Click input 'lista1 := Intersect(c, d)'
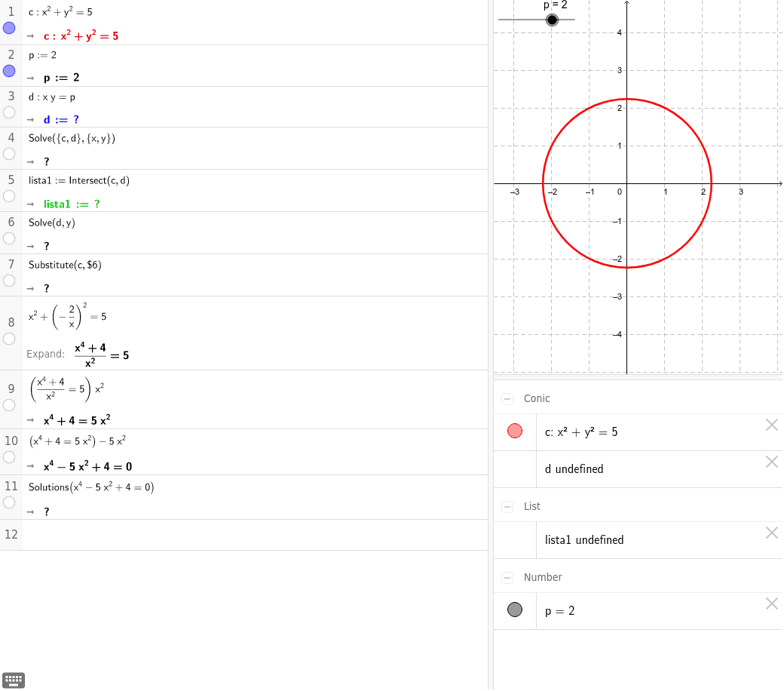The width and height of the screenshot is (784, 691). click(79, 180)
